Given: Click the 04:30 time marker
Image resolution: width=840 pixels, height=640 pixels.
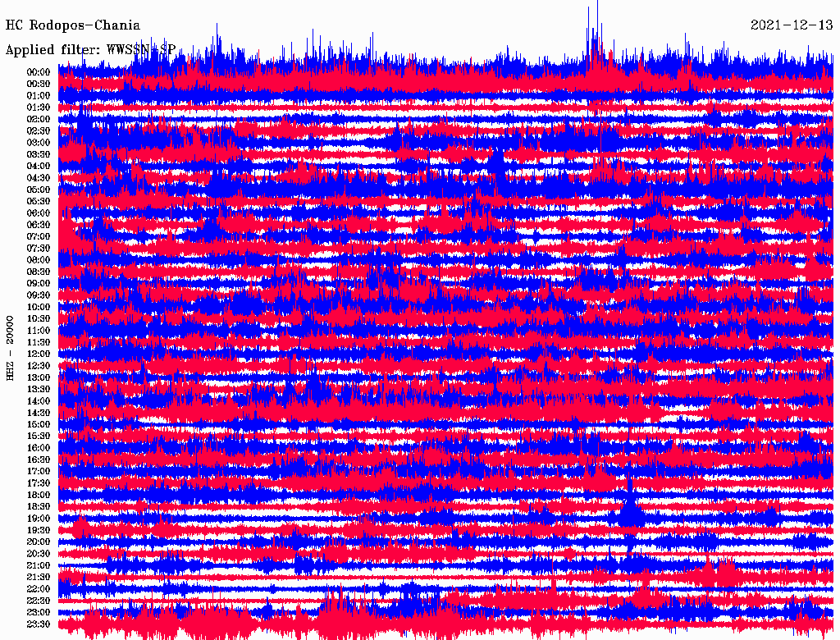Looking at the screenshot, I should [39, 178].
